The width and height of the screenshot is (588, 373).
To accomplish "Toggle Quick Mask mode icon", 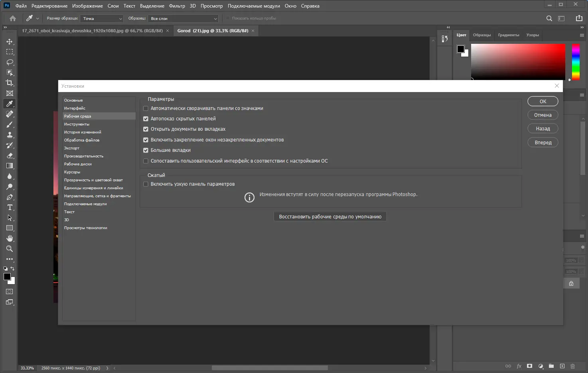I will 10,292.
